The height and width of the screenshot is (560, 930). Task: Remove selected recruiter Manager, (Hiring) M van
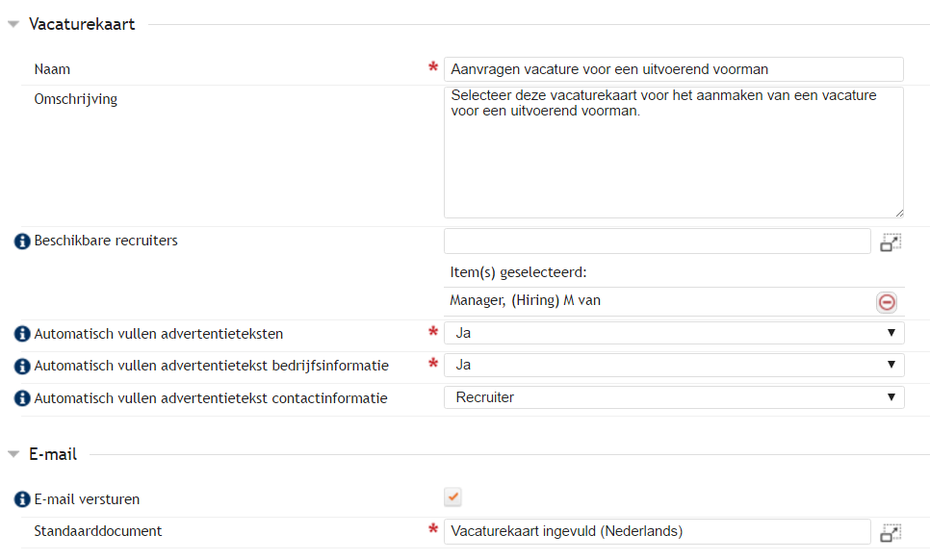(x=887, y=302)
